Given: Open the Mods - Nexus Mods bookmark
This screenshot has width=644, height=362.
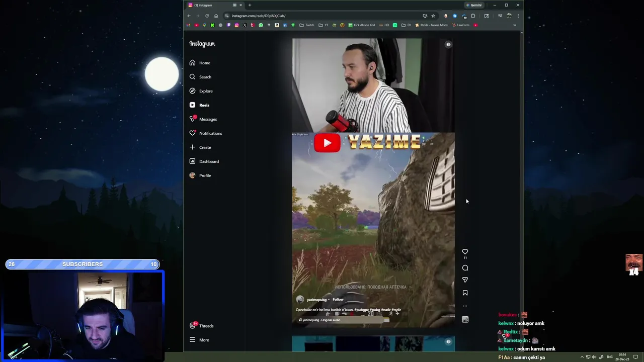Looking at the screenshot, I should tap(432, 25).
